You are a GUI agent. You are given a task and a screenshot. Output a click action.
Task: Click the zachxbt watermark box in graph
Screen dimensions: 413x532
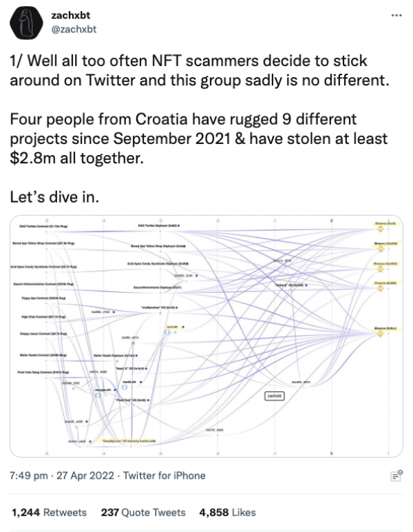tap(275, 396)
